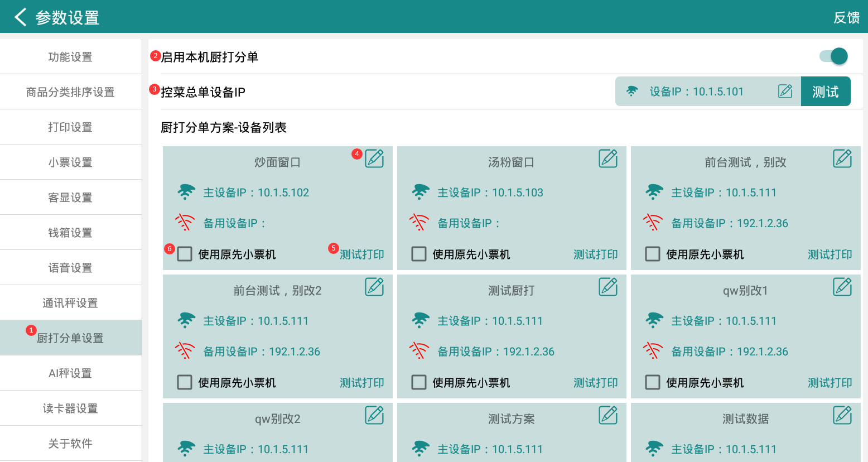Screen dimensions: 868x462
Task: Edit the 测试方案 device card
Action: tap(608, 416)
